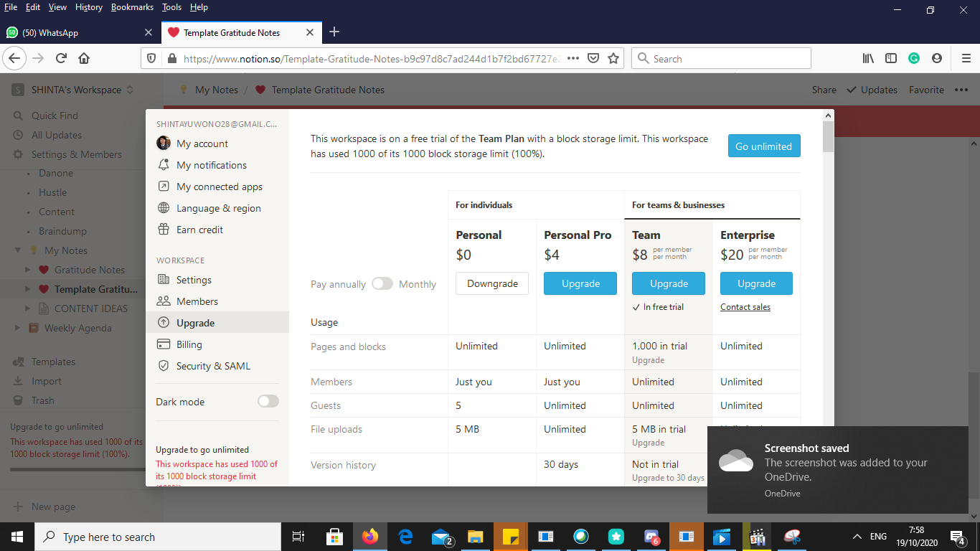Image resolution: width=980 pixels, height=551 pixels.
Task: Show hidden system tray icons chevron
Action: point(857,537)
